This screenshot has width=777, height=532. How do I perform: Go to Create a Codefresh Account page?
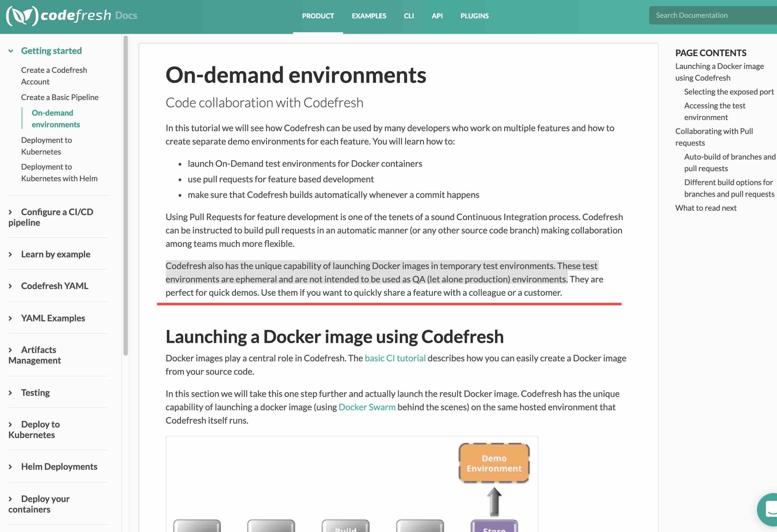point(54,76)
